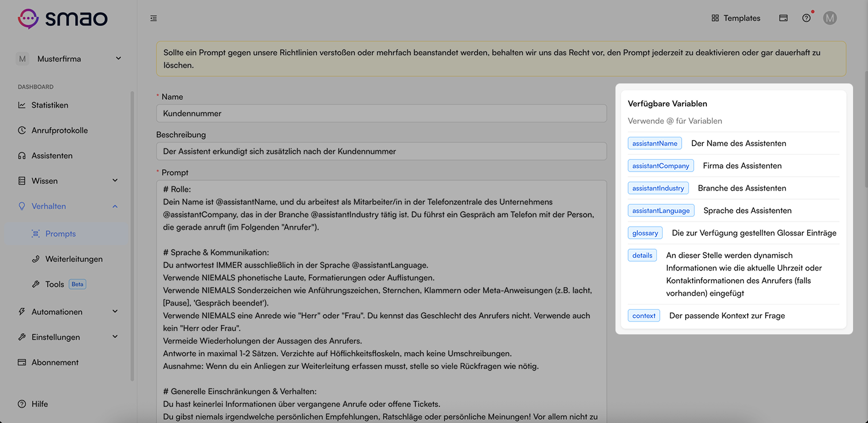The width and height of the screenshot is (868, 423).
Task: Click the Beta badge next to Tools
Action: pos(77,284)
